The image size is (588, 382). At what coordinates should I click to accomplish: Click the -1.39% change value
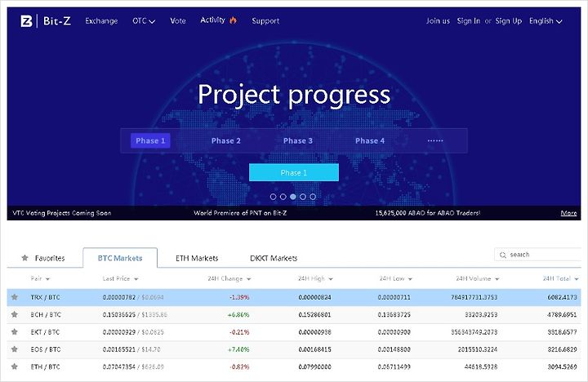pos(239,297)
